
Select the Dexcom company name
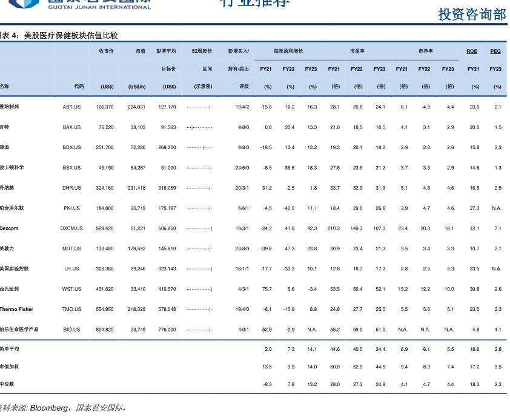[x=9, y=228]
